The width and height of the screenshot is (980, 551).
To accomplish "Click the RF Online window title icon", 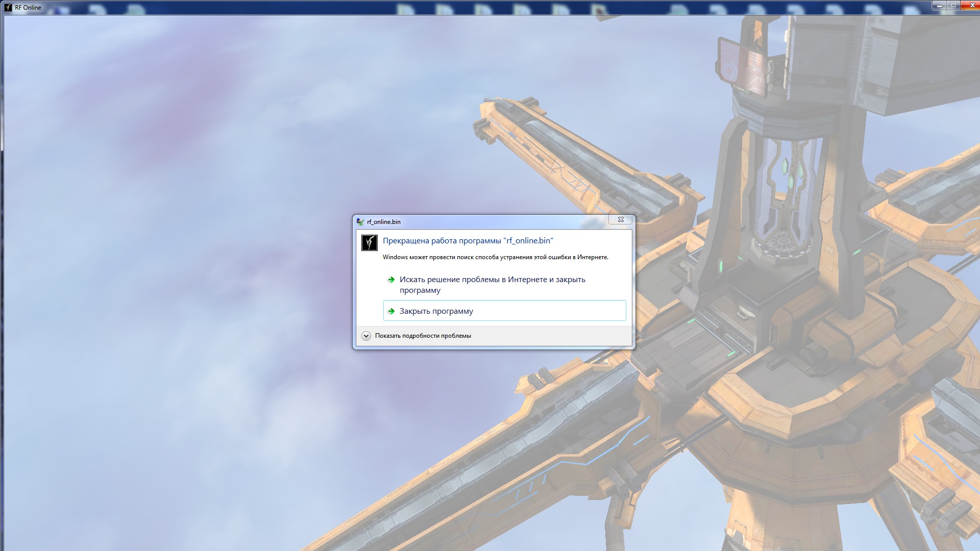I will click(x=8, y=7).
